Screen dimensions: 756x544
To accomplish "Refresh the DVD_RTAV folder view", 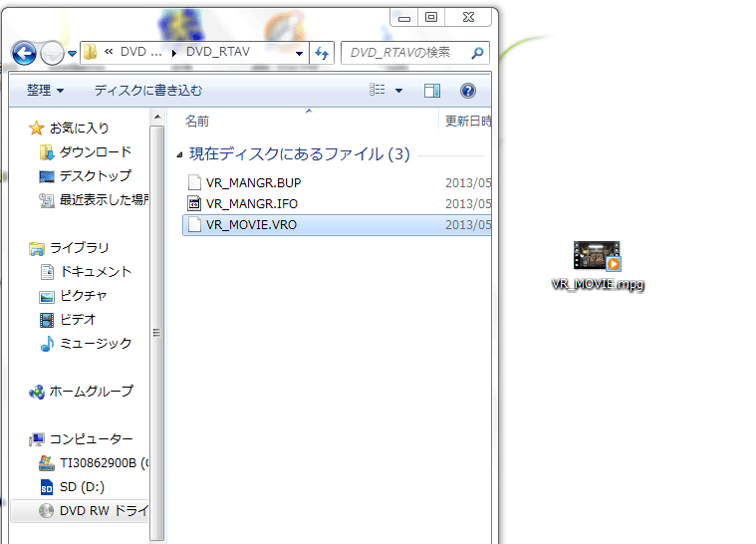I will point(322,53).
